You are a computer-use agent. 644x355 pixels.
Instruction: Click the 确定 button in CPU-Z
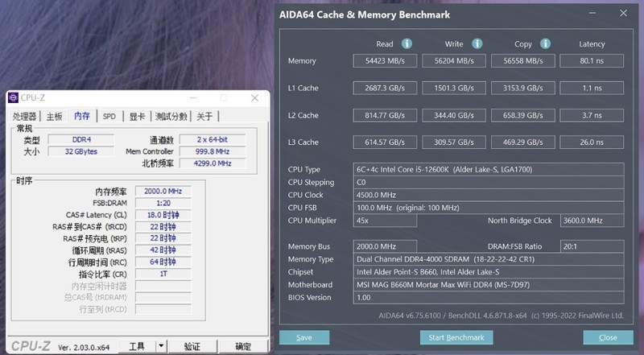tap(243, 346)
